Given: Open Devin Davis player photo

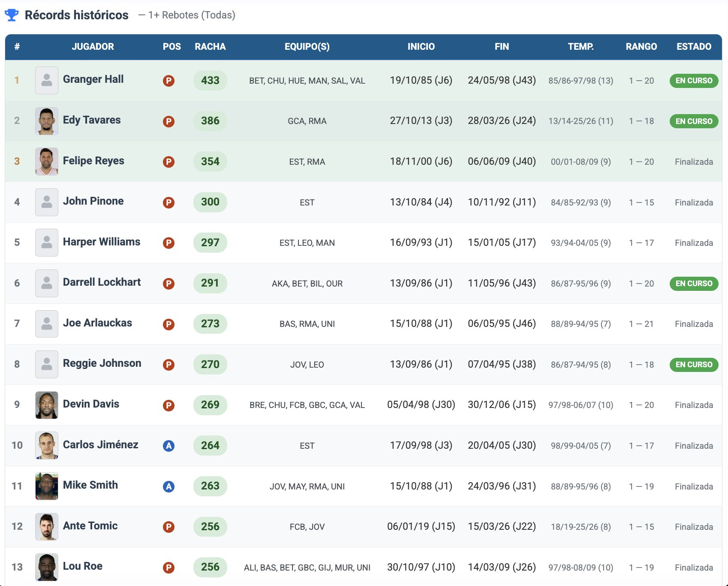Looking at the screenshot, I should coord(47,405).
